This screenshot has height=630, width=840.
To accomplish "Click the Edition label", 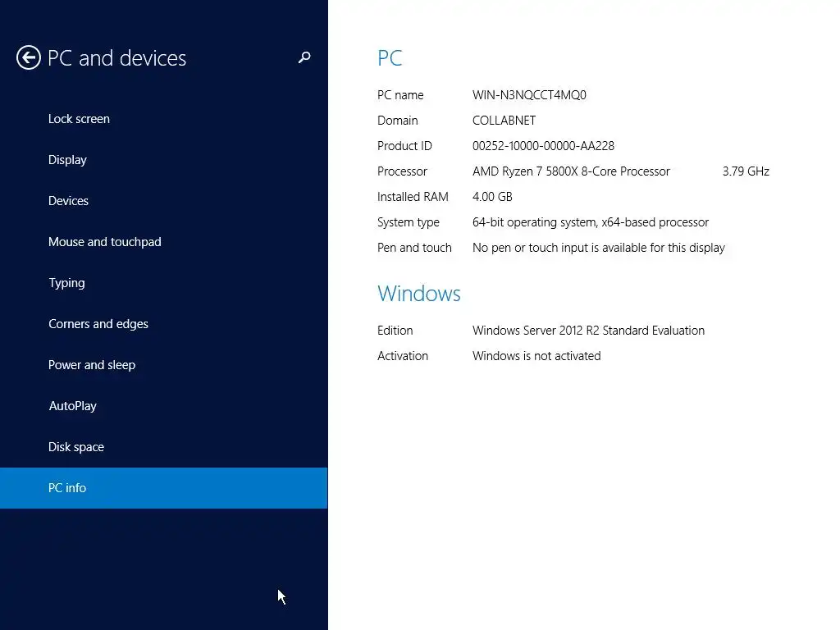I will [395, 331].
